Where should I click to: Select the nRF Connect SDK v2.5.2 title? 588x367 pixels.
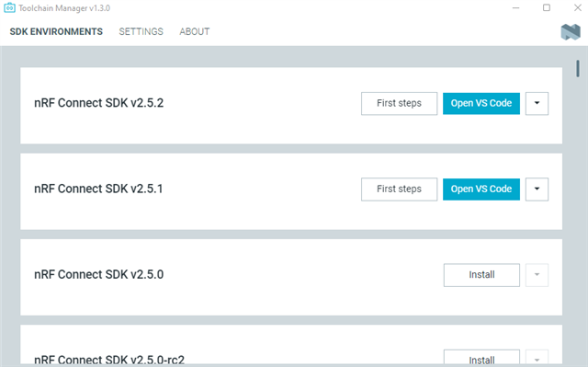click(98, 103)
